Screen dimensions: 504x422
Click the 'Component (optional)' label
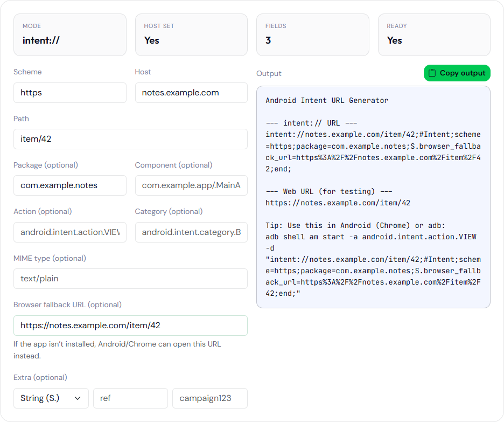[173, 165]
